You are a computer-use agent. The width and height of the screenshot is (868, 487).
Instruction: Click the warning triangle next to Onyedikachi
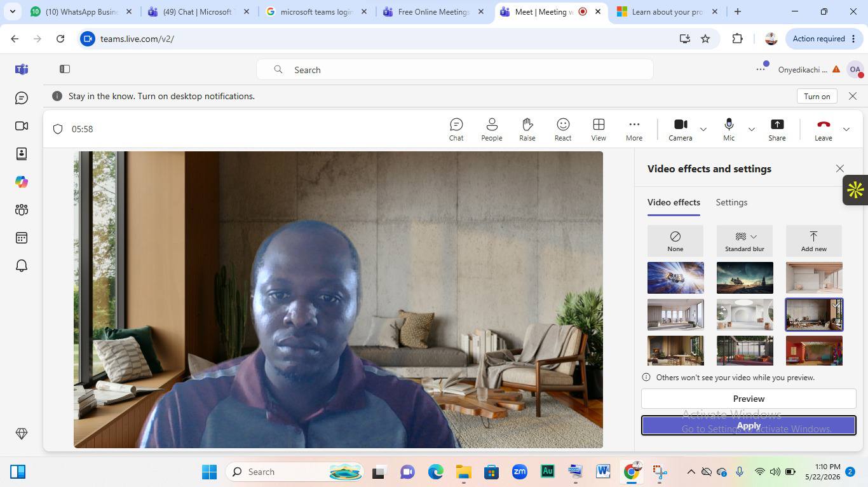[x=836, y=69]
